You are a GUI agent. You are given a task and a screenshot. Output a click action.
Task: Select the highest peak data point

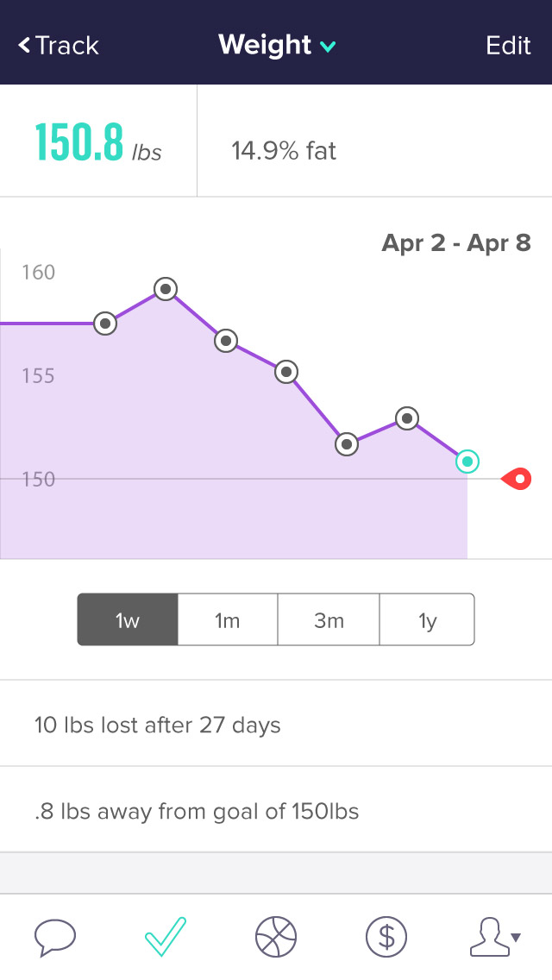coord(166,289)
